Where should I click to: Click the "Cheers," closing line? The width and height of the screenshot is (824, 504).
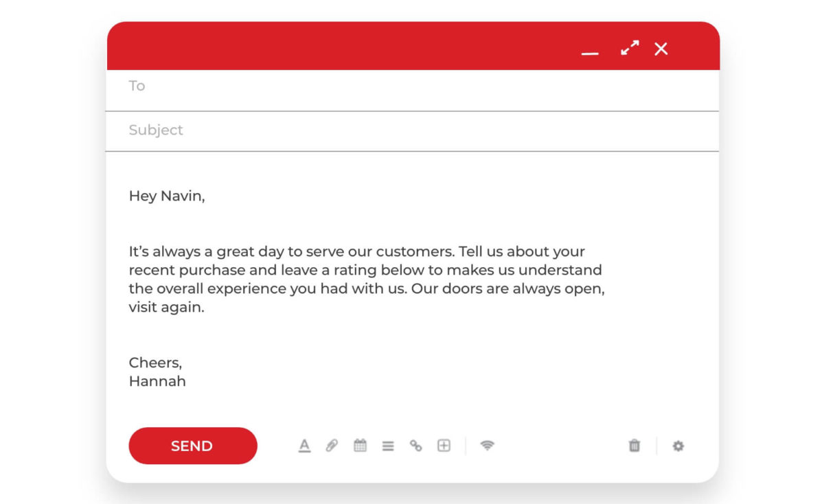[x=155, y=363]
